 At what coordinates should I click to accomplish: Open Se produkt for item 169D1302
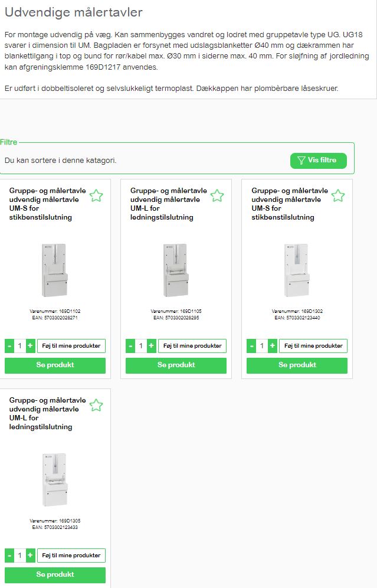tap(297, 365)
